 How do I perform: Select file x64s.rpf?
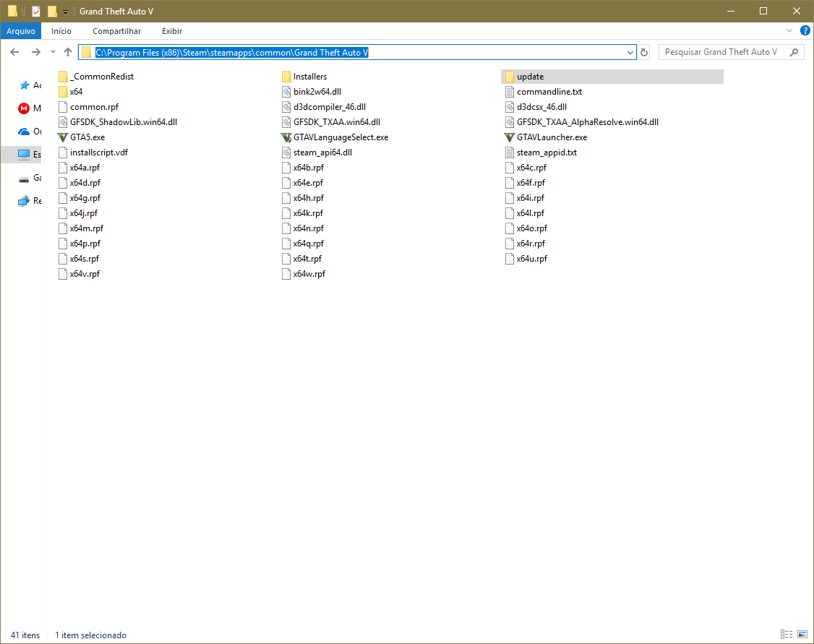[x=79, y=259]
